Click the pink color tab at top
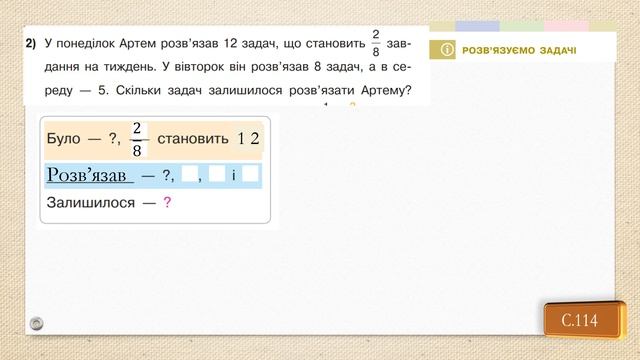The width and height of the screenshot is (640, 360). point(566,26)
